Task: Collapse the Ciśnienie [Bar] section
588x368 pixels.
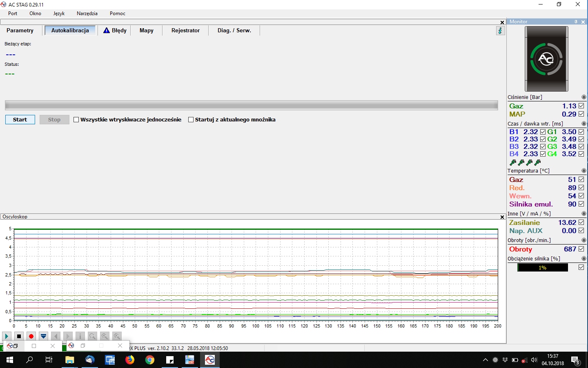Action: point(584,97)
